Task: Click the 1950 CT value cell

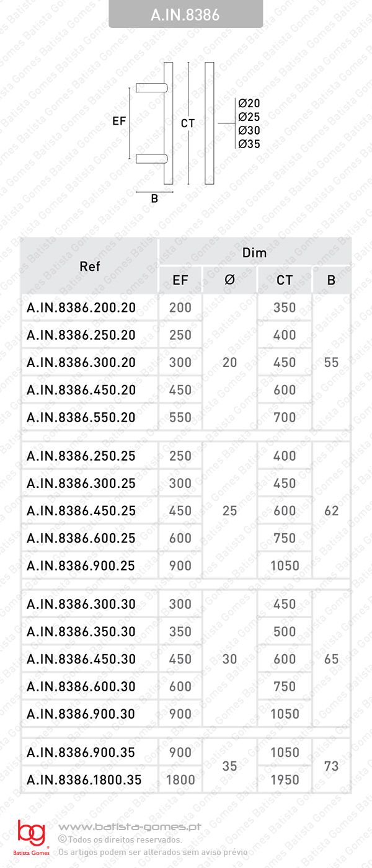Action: [285, 780]
